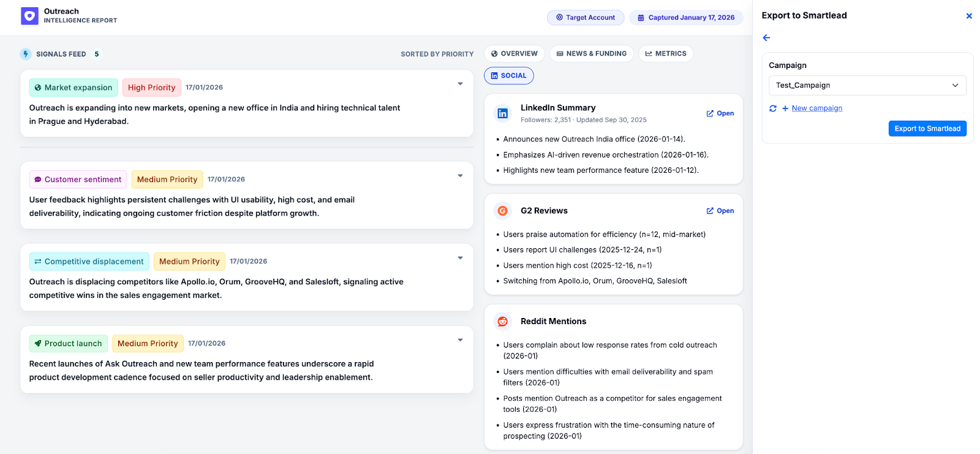Expand the Market expansion signal card

coord(460,84)
